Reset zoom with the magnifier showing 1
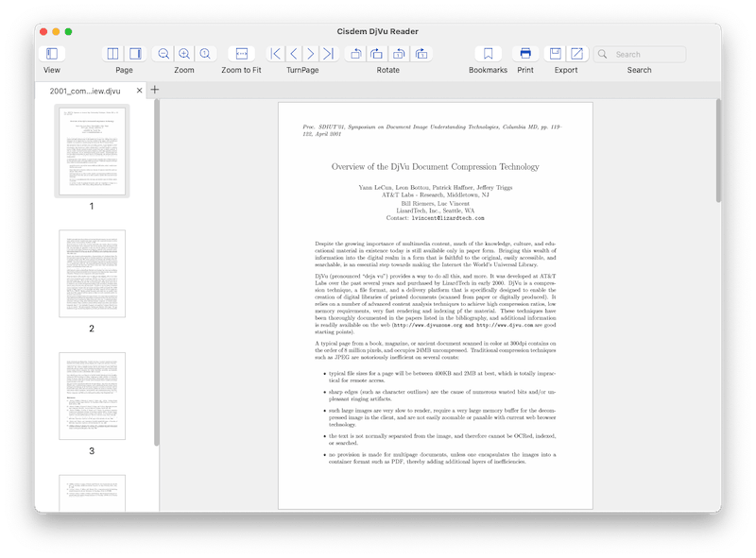Viewport: 756px width, 558px height. (x=205, y=54)
